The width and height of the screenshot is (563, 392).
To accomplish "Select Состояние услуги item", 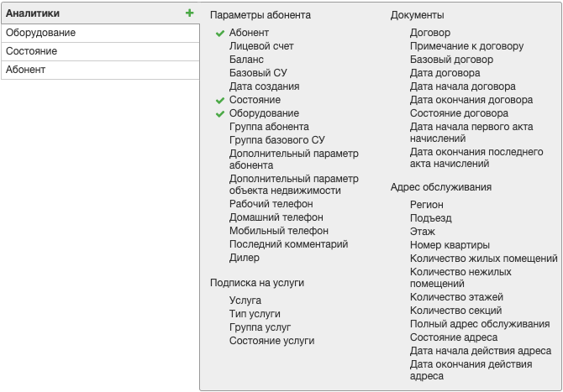I will click(271, 341).
